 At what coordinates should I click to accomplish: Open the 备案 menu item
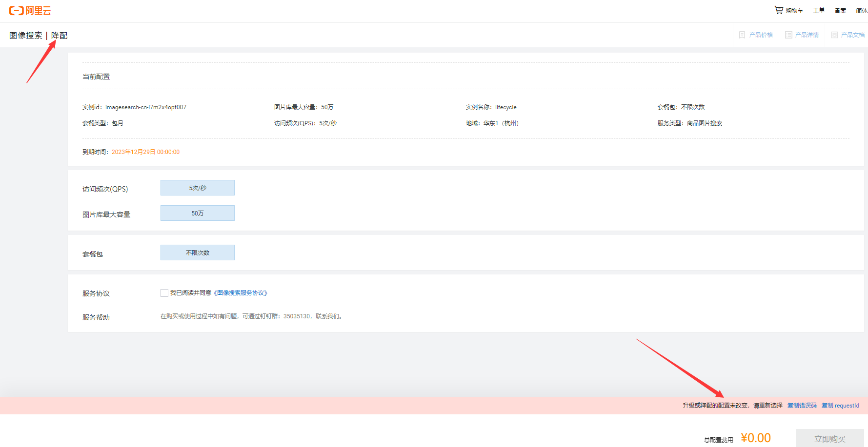click(x=840, y=10)
